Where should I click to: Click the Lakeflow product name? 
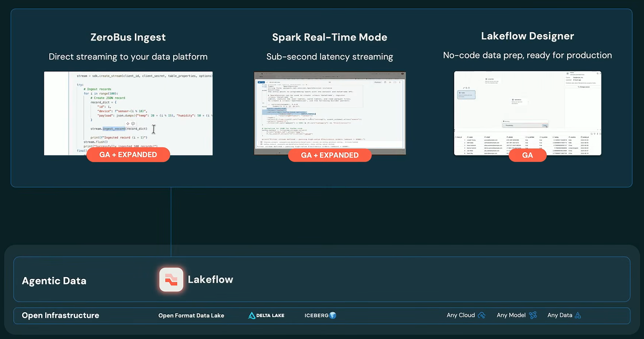pyautogui.click(x=211, y=280)
